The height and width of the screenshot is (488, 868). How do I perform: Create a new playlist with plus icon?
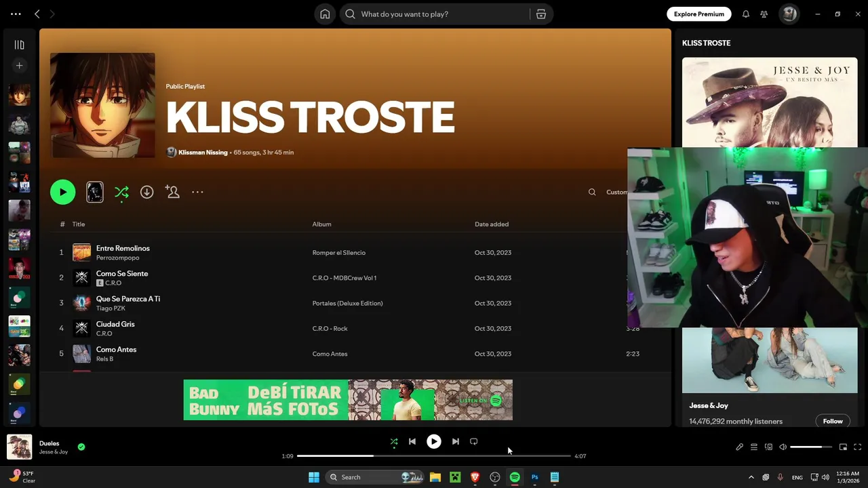19,66
